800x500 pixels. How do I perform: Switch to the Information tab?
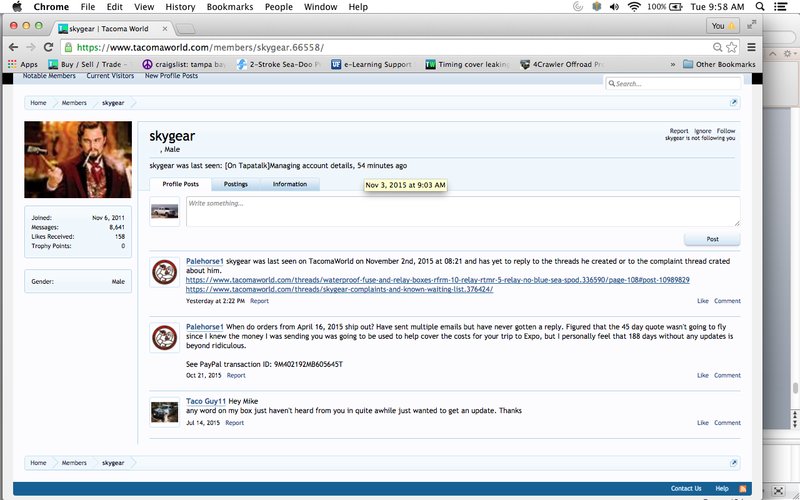pyautogui.click(x=290, y=184)
